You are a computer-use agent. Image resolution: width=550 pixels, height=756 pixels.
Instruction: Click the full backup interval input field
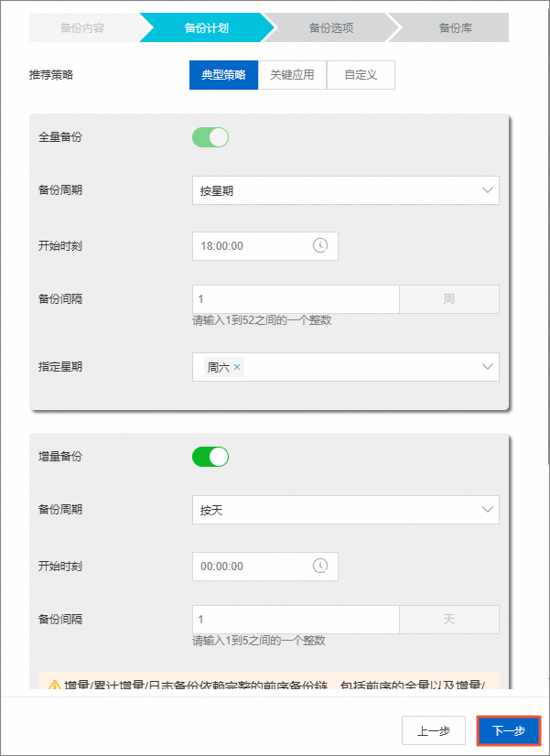(296, 299)
